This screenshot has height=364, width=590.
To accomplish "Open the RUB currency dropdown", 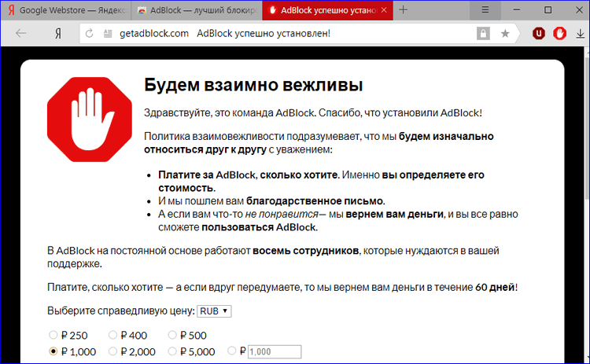I will (x=214, y=311).
